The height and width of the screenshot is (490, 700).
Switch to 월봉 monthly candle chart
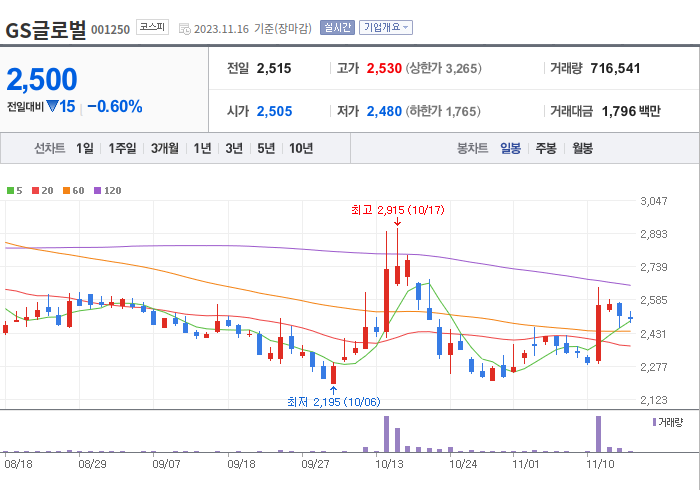coord(583,148)
